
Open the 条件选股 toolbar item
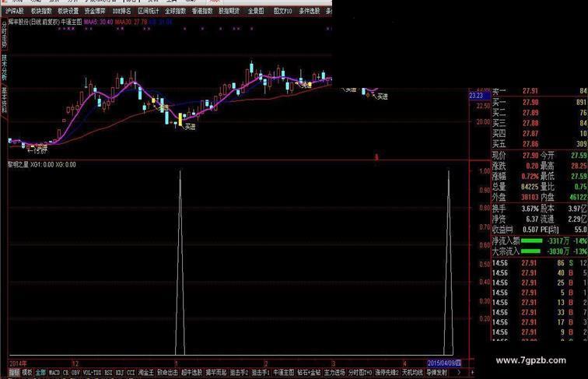[310, 11]
